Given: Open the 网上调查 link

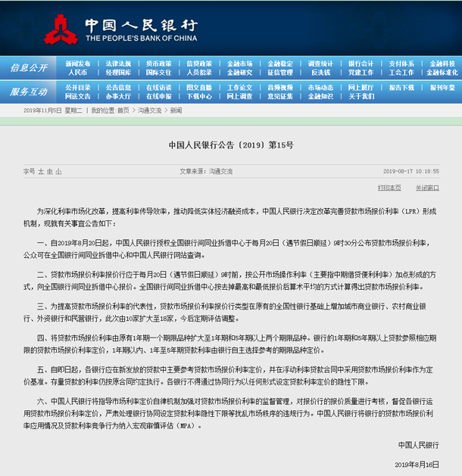Looking at the screenshot, I should tap(239, 97).
